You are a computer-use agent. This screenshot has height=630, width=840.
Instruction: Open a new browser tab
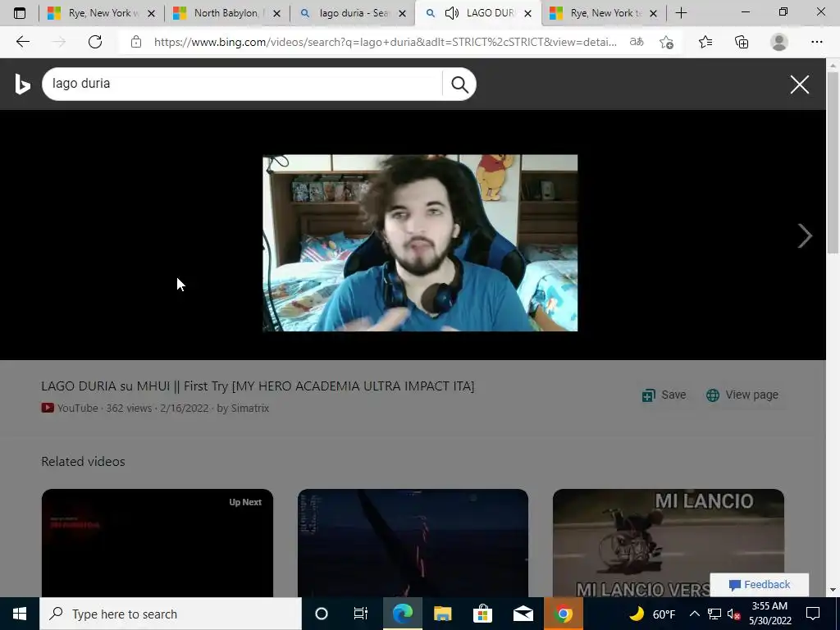point(681,13)
